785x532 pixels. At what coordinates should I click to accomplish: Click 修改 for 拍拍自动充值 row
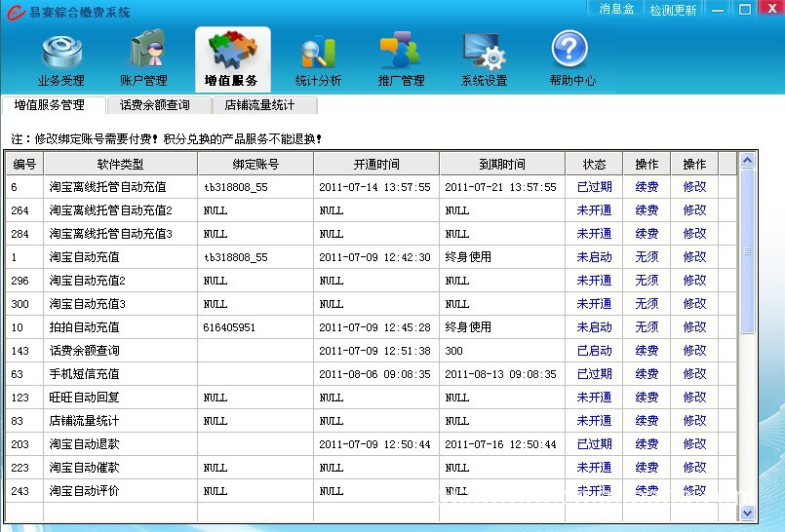click(x=694, y=327)
